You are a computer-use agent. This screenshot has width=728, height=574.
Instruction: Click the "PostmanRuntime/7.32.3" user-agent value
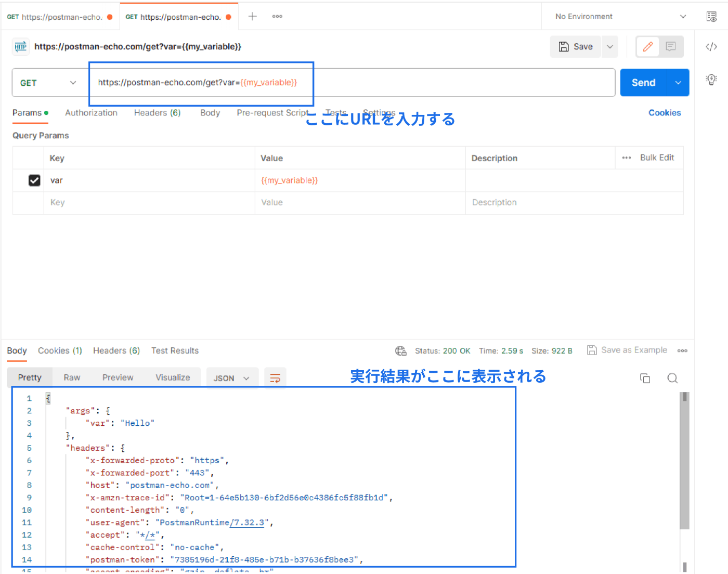coord(212,523)
